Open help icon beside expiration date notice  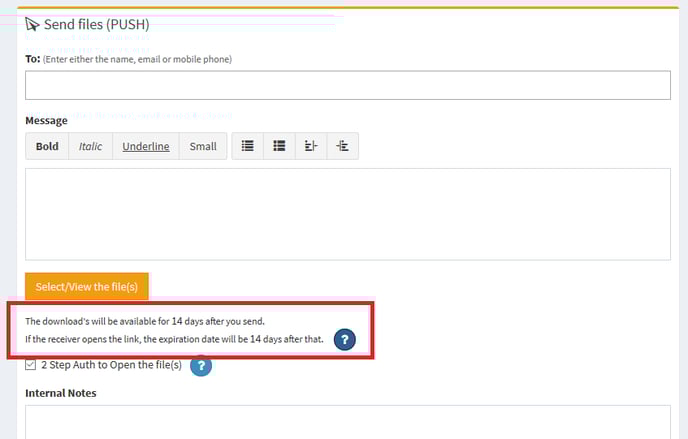[x=344, y=340]
